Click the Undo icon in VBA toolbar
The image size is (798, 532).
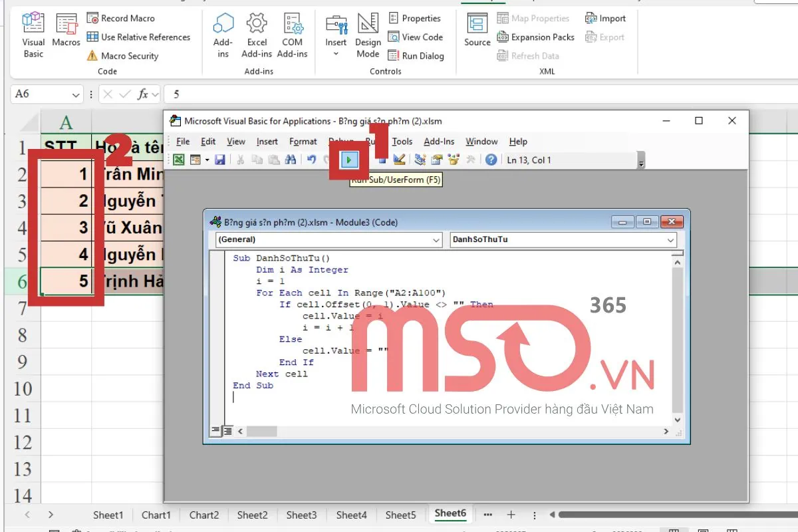pyautogui.click(x=311, y=159)
